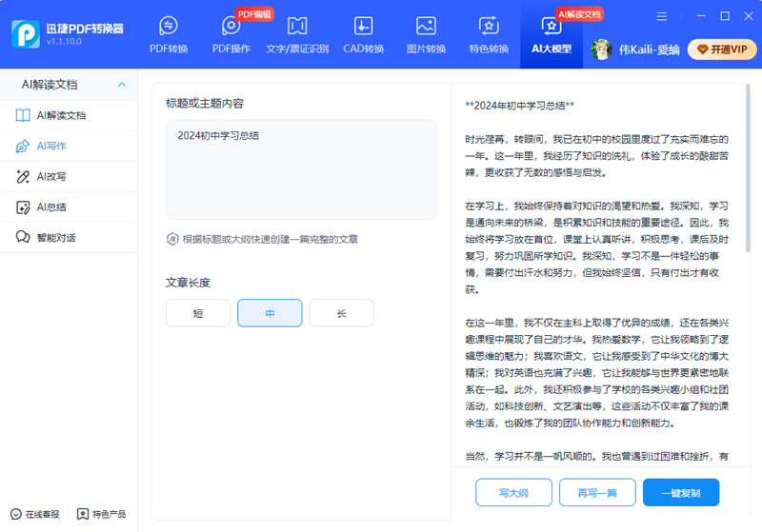Open 特色产品 link
Viewport: 762px width, 532px height.
pyautogui.click(x=102, y=514)
